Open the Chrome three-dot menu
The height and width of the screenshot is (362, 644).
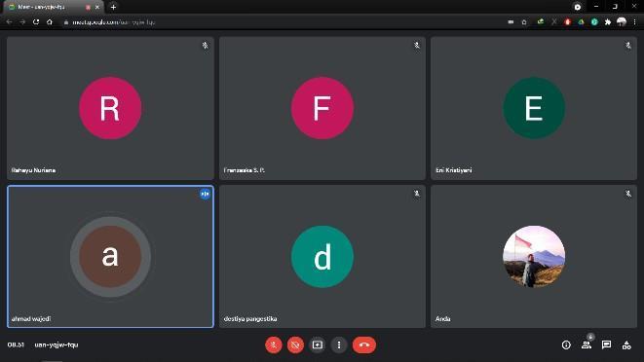pos(635,21)
